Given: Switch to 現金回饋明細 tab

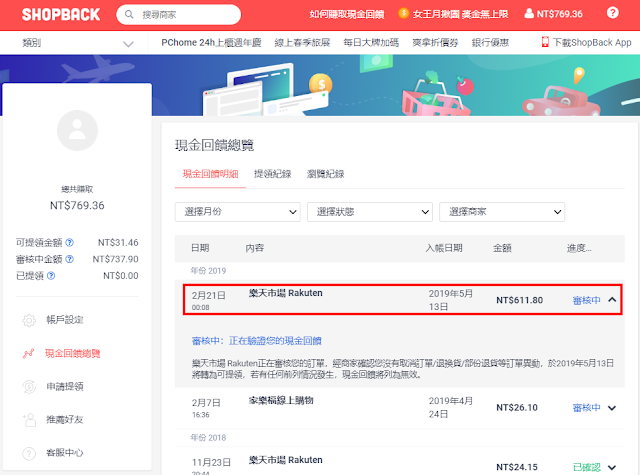Looking at the screenshot, I should 210,174.
